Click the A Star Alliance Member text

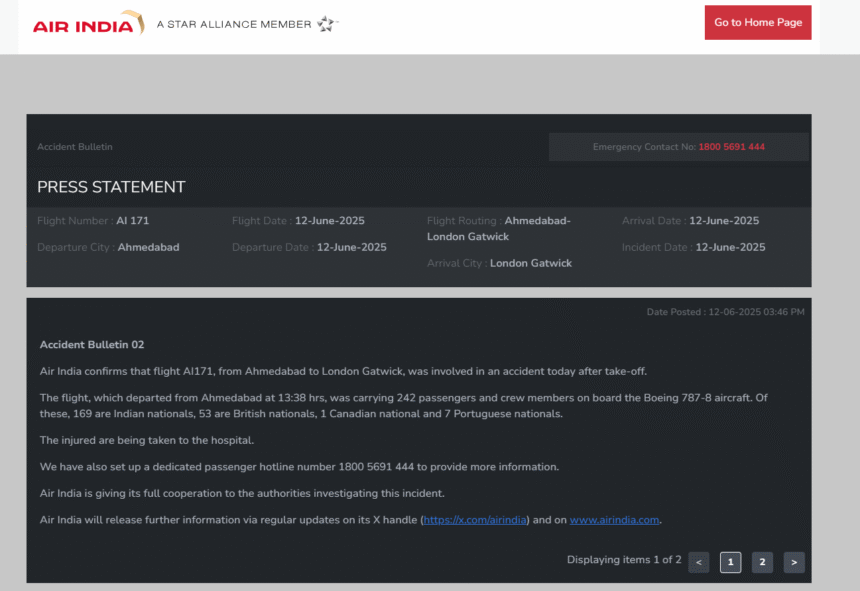234,24
